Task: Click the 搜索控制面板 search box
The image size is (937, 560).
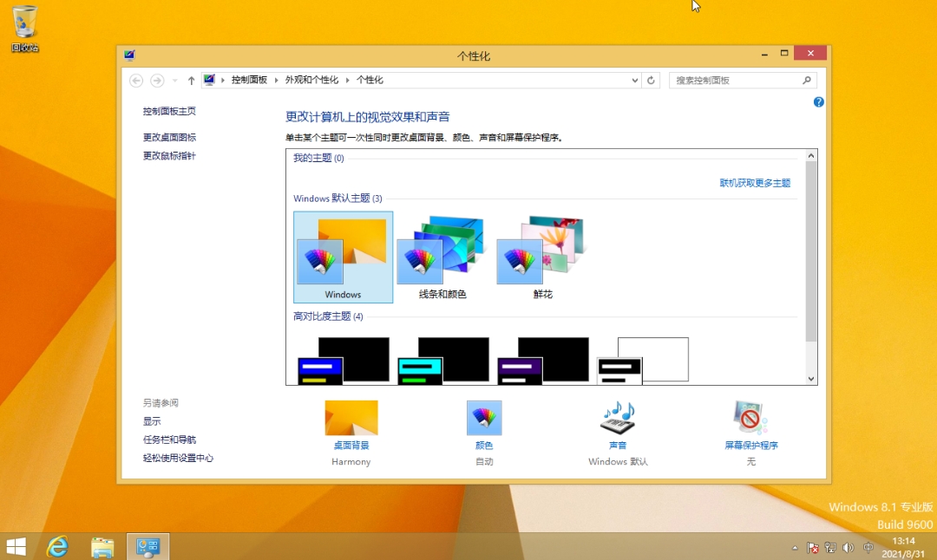Action: click(x=737, y=81)
